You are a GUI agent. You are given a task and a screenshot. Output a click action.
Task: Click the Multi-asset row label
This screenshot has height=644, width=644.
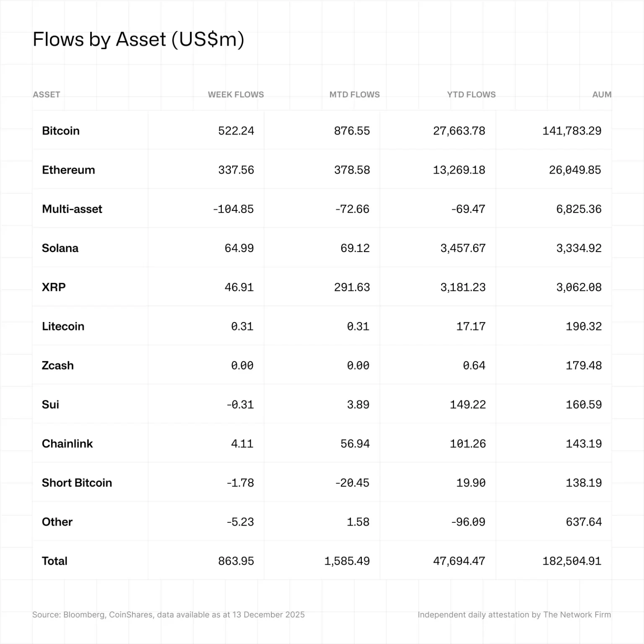tap(72, 209)
